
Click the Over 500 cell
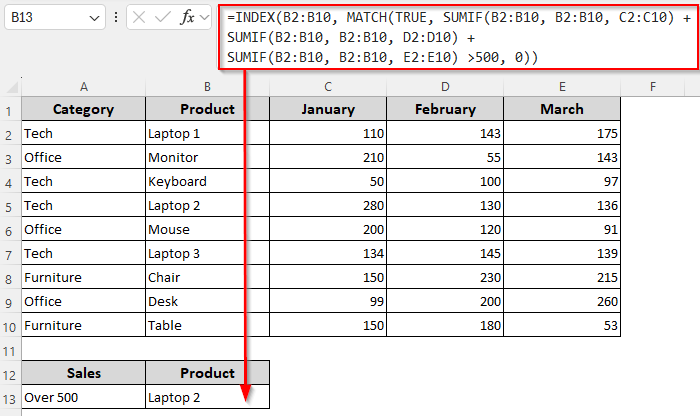pyautogui.click(x=83, y=397)
